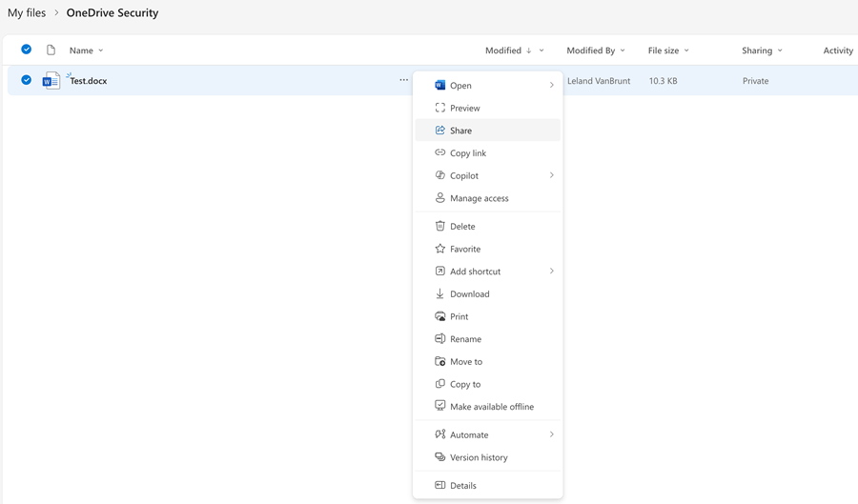Choose Copy link menu entry
858x504 pixels.
click(x=487, y=152)
